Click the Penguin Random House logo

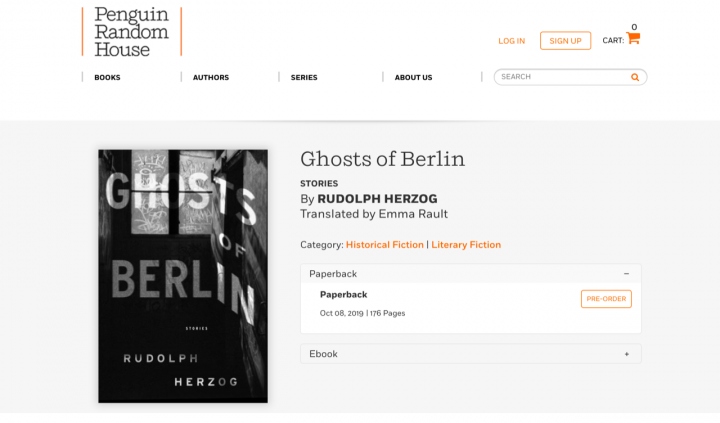click(x=132, y=32)
